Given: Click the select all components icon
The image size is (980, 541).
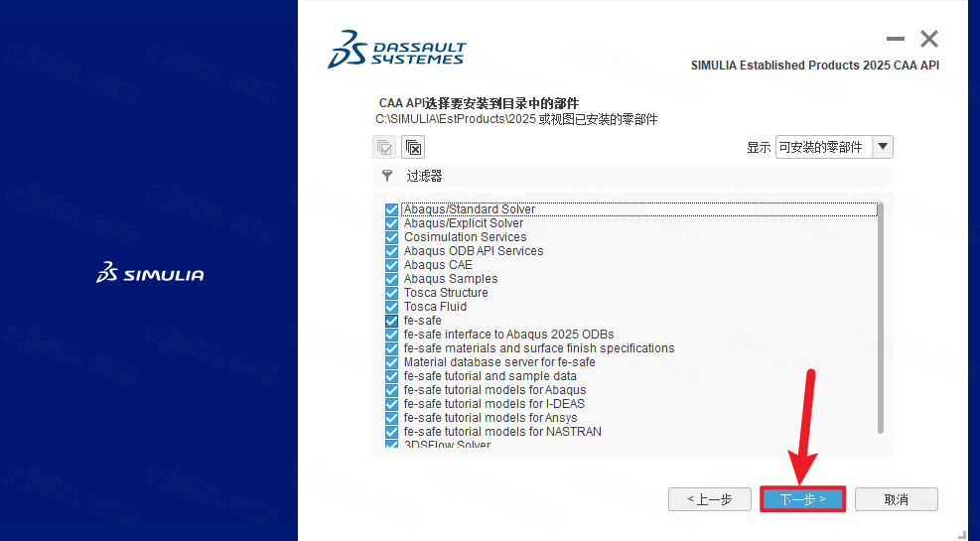Looking at the screenshot, I should pos(384,148).
